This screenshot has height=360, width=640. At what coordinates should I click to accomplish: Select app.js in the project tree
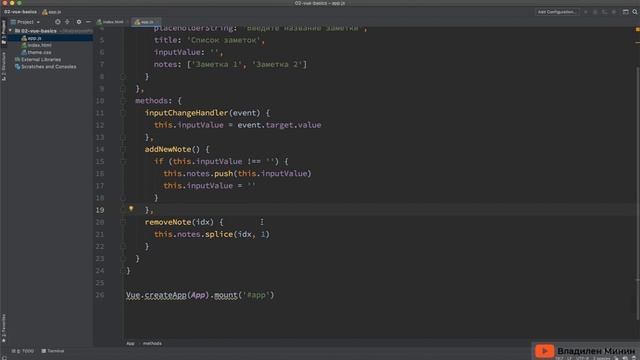click(x=50, y=38)
